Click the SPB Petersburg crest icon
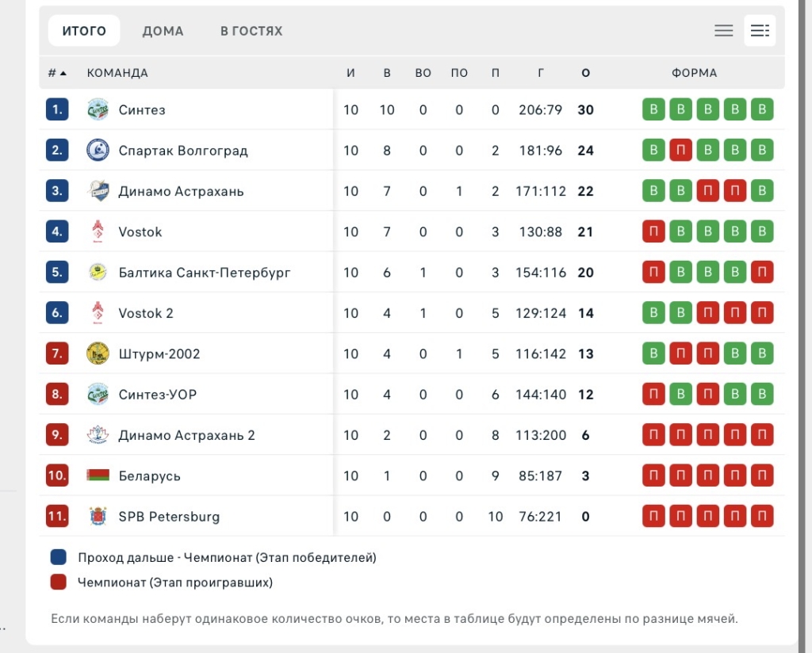The image size is (812, 653). click(x=98, y=517)
